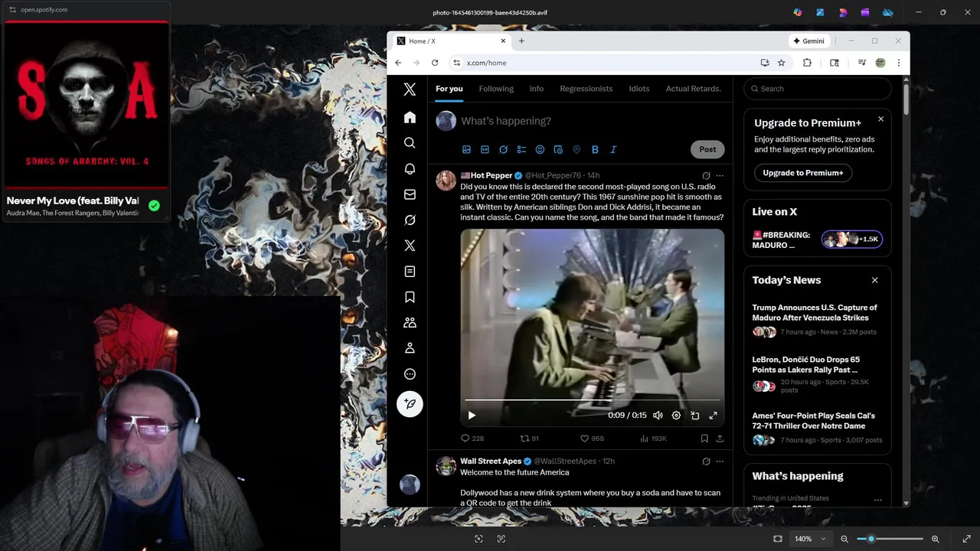Enter fullscreen on the video player
Viewport: 980px width, 551px height.
tap(713, 416)
